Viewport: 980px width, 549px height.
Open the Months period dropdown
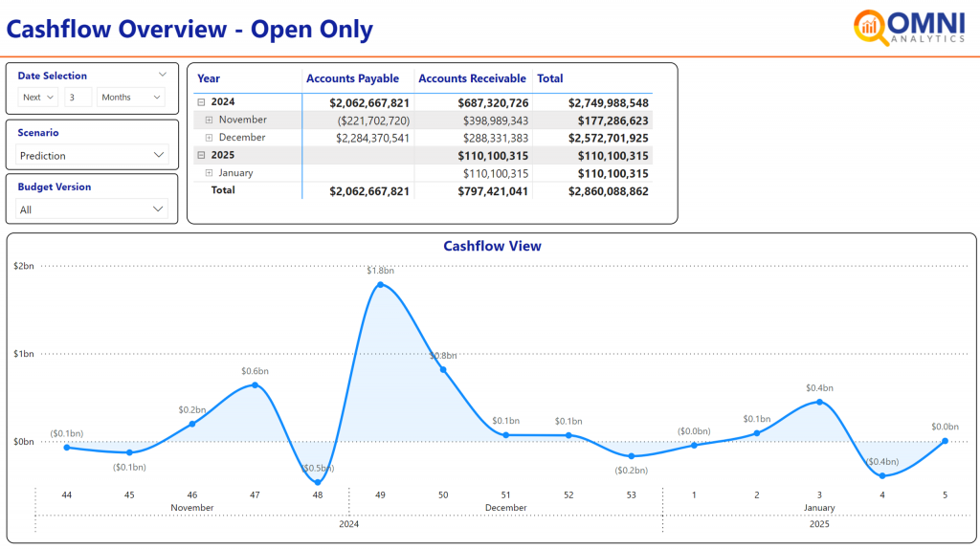130,98
